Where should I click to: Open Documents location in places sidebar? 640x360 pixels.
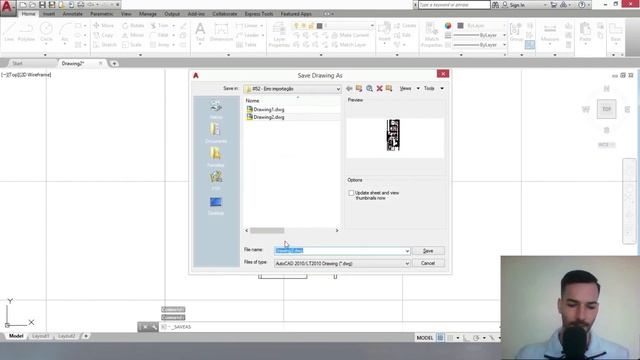coord(216,133)
